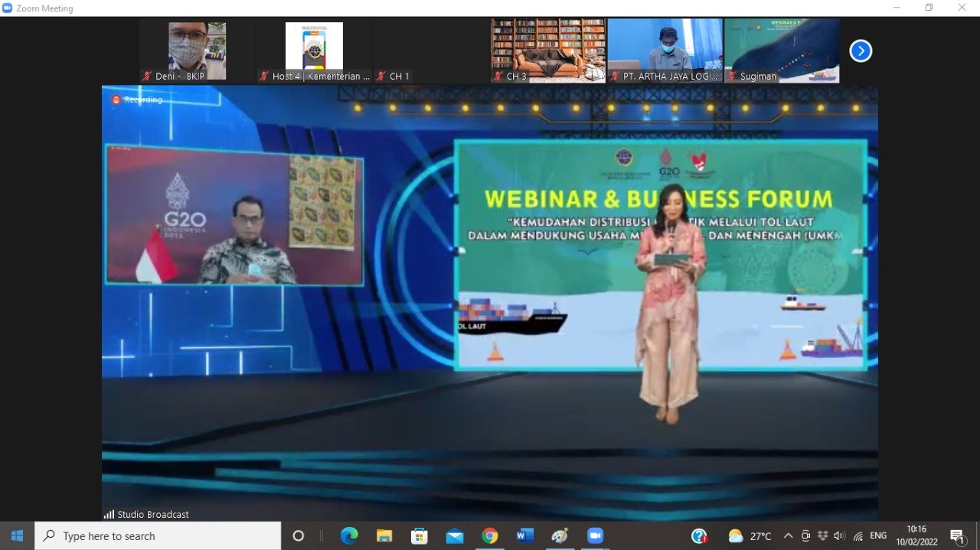Expand hidden system tray icons

click(788, 536)
